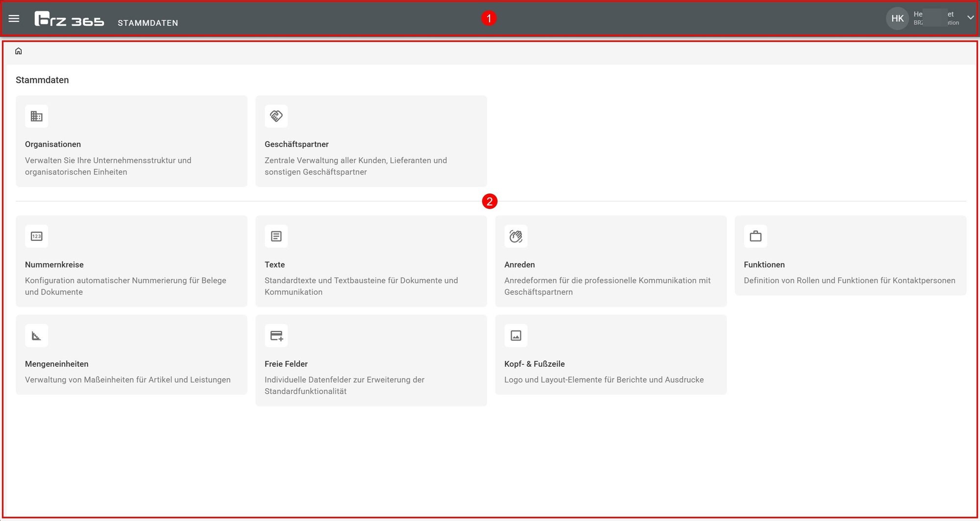
Task: Click the Geschäftspartner handshake icon
Action: [276, 116]
